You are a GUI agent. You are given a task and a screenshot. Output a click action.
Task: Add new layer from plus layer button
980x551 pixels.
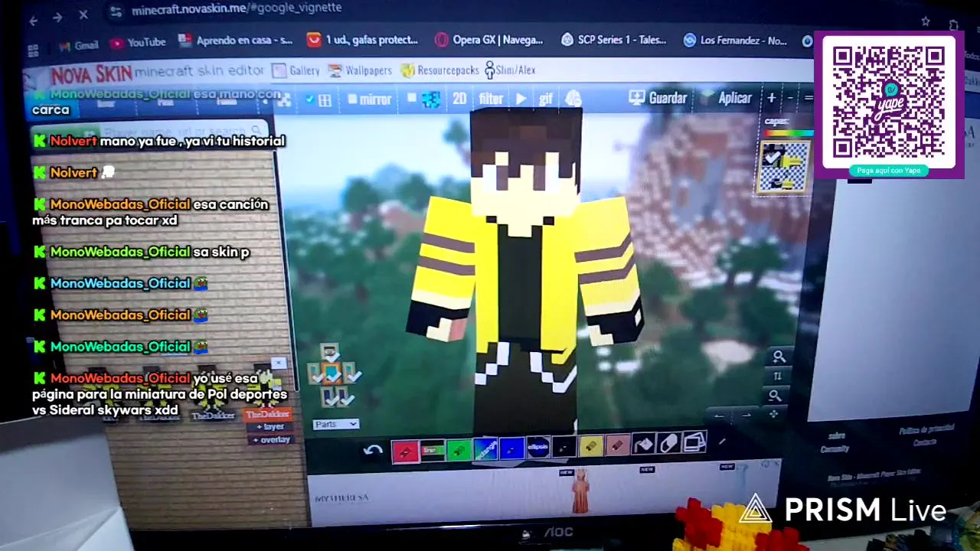(269, 427)
